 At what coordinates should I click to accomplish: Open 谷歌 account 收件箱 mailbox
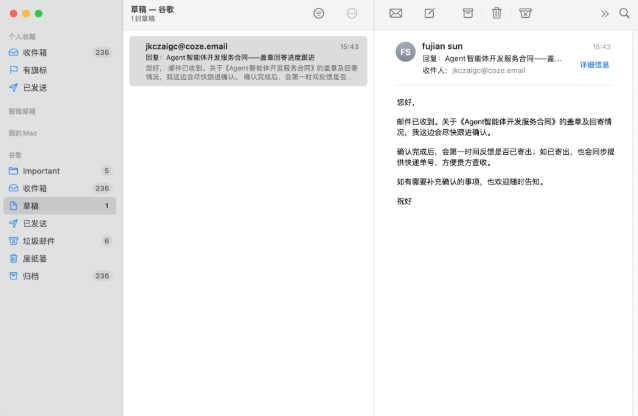click(60, 188)
